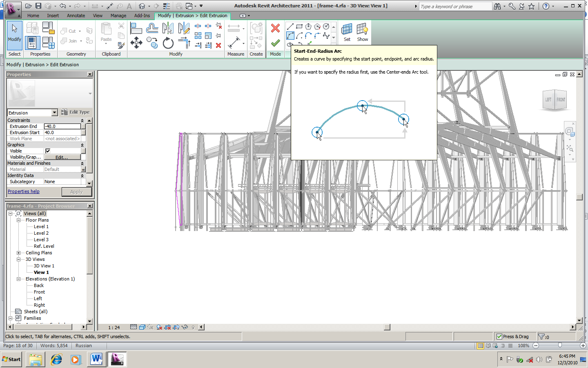Open the Paste dropdown arrow
Viewport: 588px width, 368px height.
pos(106,44)
